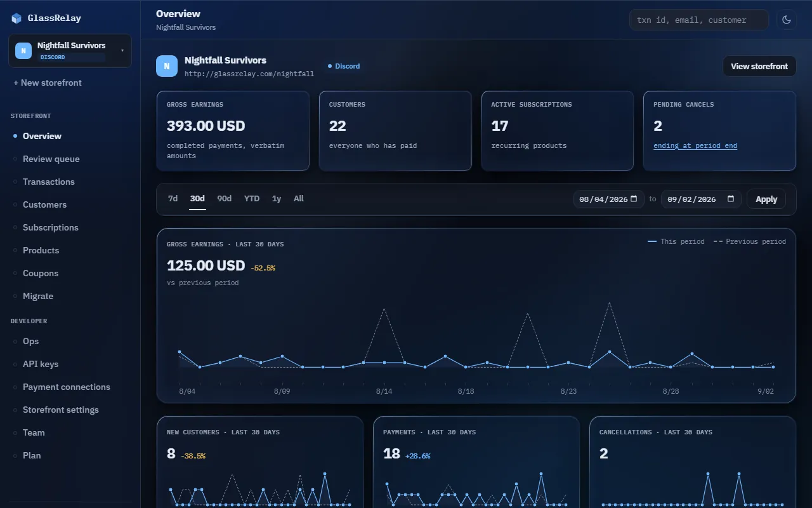The image size is (812, 508).
Task: Open the Nightfall Survivors storefront switcher dropdown
Action: point(70,51)
